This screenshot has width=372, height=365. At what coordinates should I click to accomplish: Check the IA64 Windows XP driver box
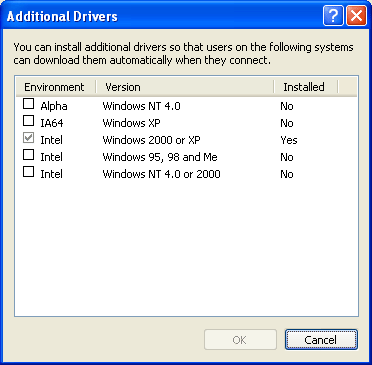click(x=28, y=121)
